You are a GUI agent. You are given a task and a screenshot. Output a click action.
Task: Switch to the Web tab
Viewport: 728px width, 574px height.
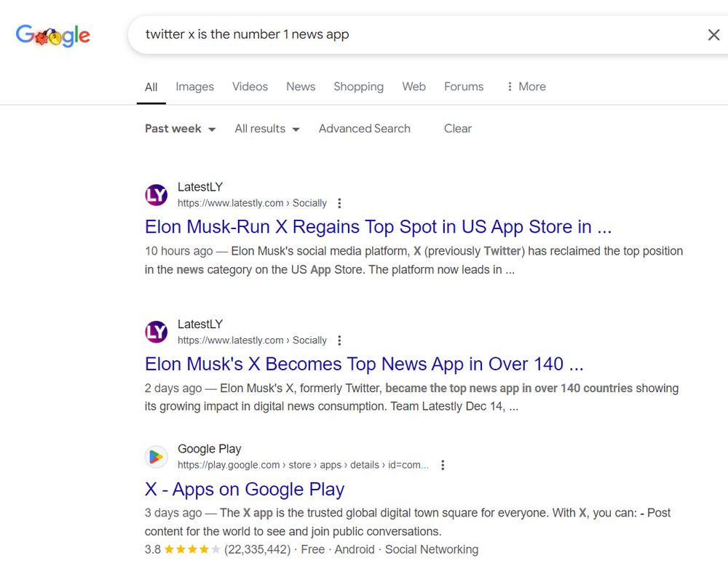coord(414,87)
